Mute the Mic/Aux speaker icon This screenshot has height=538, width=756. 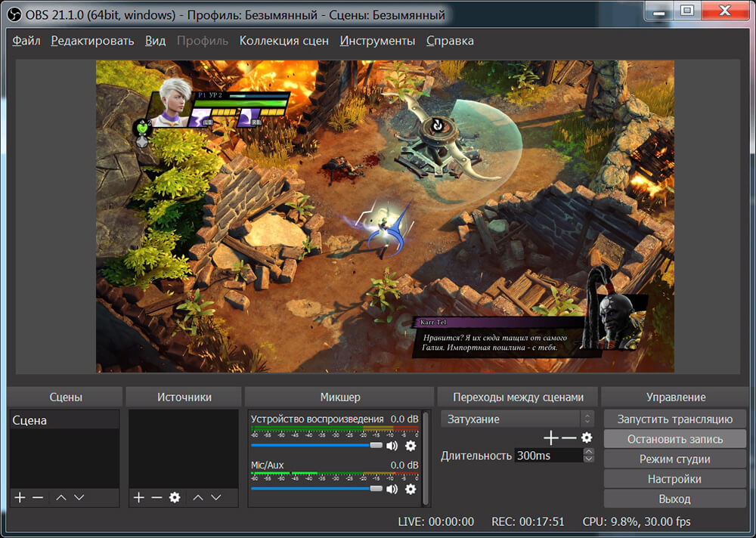coord(392,489)
